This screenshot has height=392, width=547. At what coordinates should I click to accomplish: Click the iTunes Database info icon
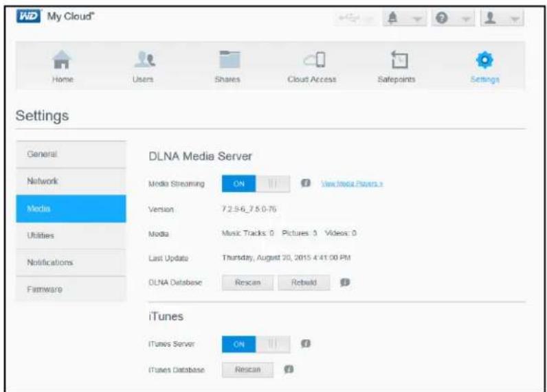coord(289,369)
